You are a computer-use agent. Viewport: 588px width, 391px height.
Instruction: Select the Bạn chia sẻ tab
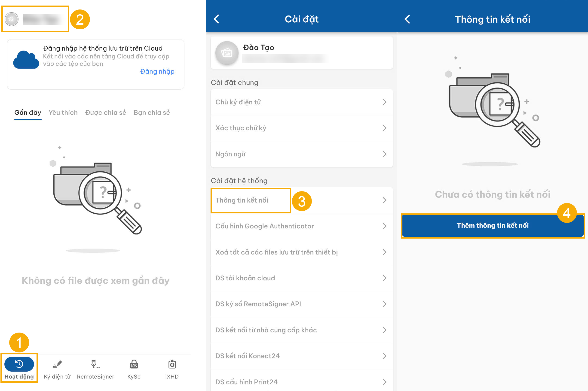coord(151,112)
